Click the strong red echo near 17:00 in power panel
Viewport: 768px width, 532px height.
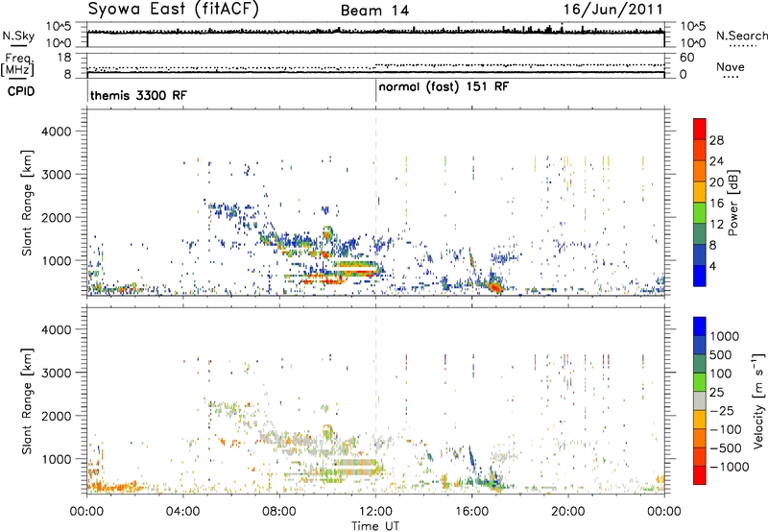pos(495,285)
